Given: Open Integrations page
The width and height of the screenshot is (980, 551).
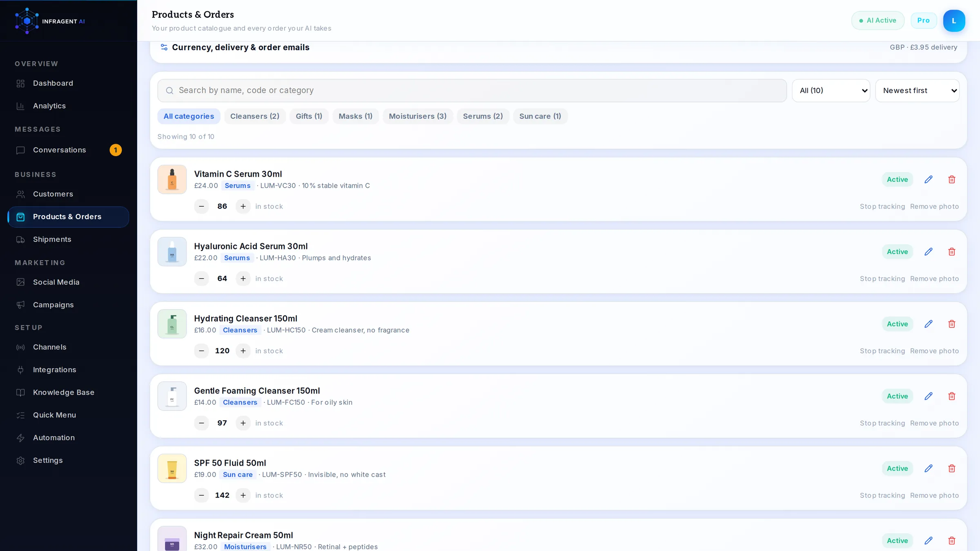Looking at the screenshot, I should click(68, 370).
